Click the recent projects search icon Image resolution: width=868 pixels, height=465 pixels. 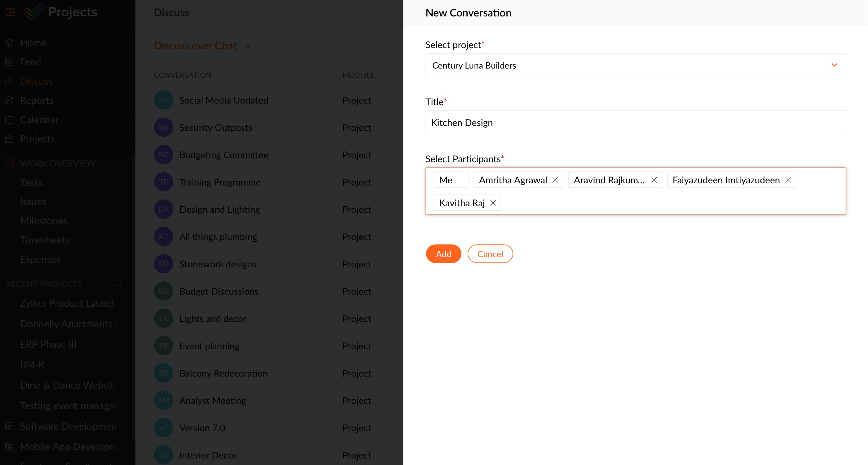click(x=119, y=283)
